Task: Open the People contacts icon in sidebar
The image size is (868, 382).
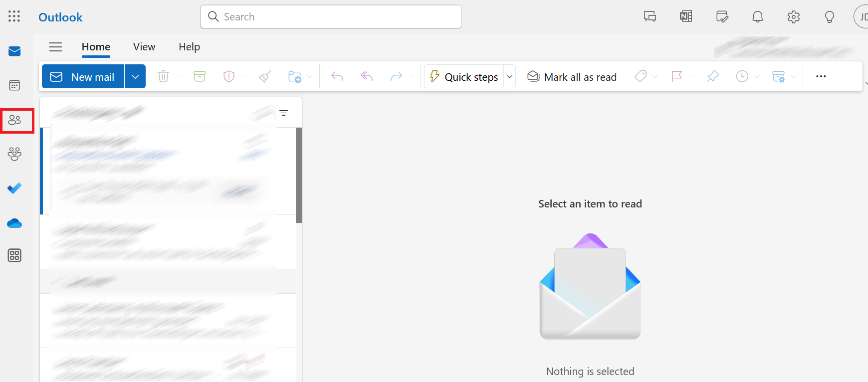Action: (x=15, y=120)
